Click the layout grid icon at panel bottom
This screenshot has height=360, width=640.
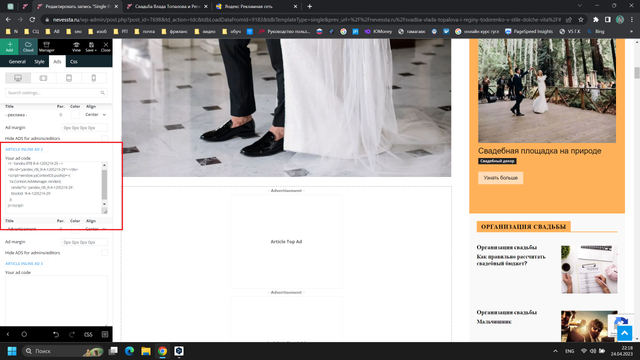(x=105, y=334)
